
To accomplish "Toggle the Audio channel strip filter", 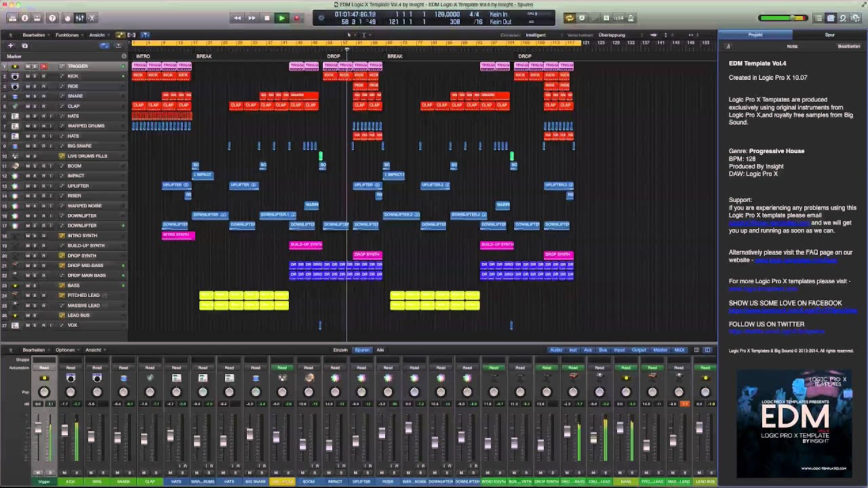I will (x=556, y=350).
